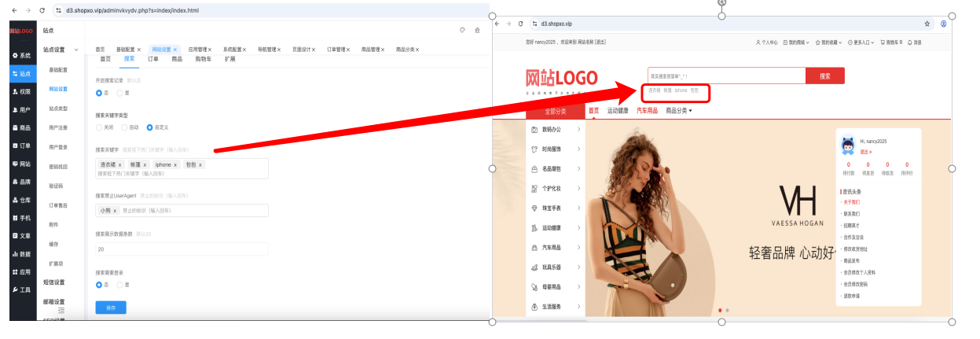Select 手机 in the admin sidebar
The image size is (980, 339).
23,218
